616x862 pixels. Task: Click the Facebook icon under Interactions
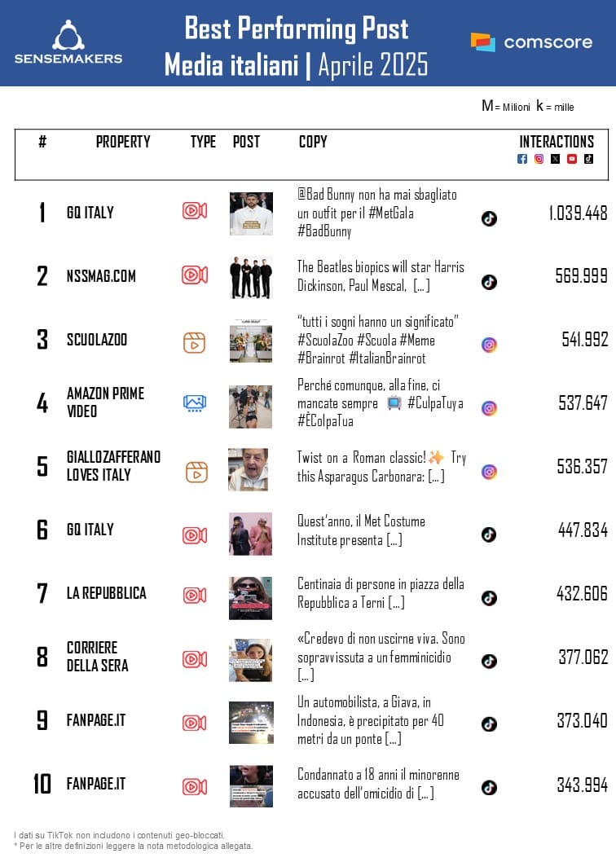pyautogui.click(x=522, y=159)
